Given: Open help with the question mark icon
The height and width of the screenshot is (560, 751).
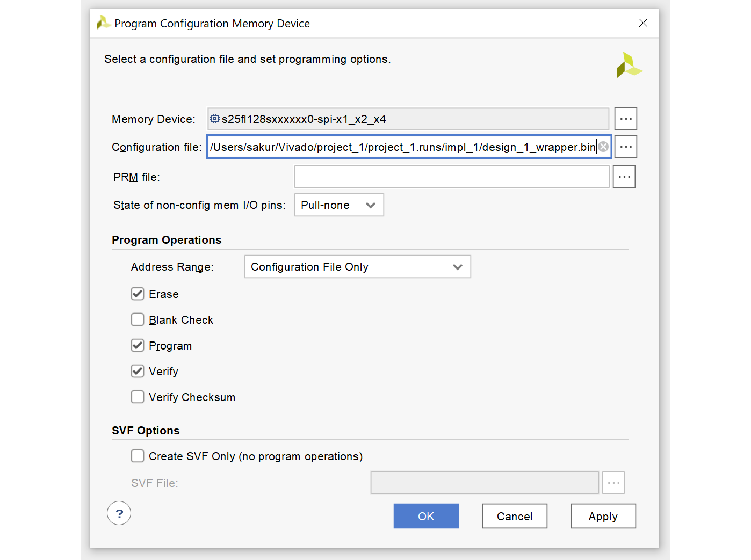Looking at the screenshot, I should (x=119, y=513).
